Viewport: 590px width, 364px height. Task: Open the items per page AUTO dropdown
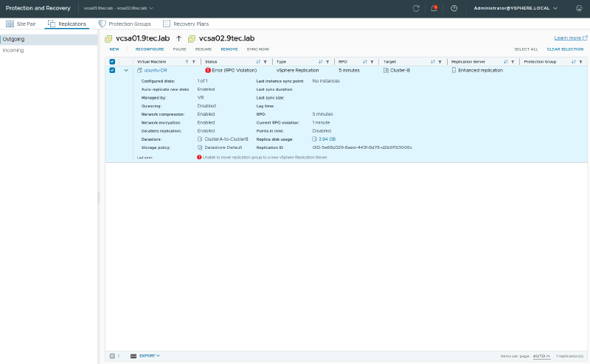point(541,356)
